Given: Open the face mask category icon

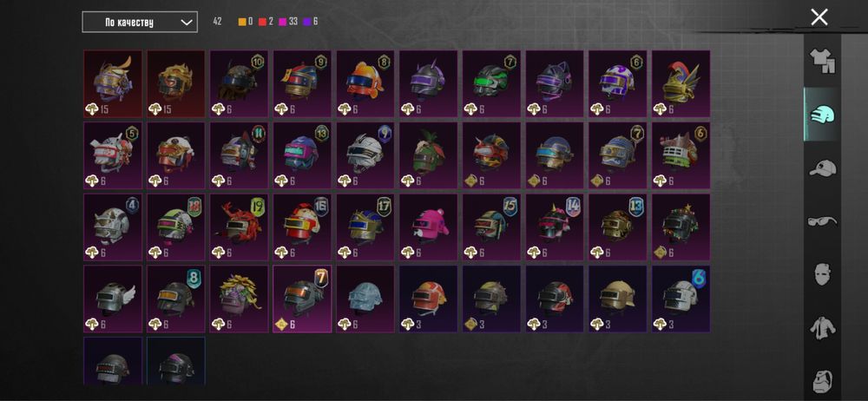Looking at the screenshot, I should pyautogui.click(x=822, y=275).
